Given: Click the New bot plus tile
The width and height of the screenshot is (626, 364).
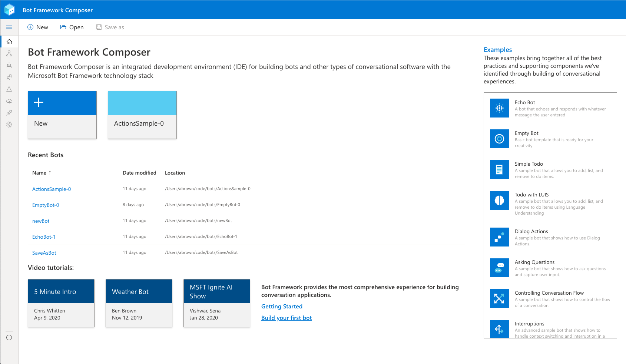Looking at the screenshot, I should coord(62,115).
